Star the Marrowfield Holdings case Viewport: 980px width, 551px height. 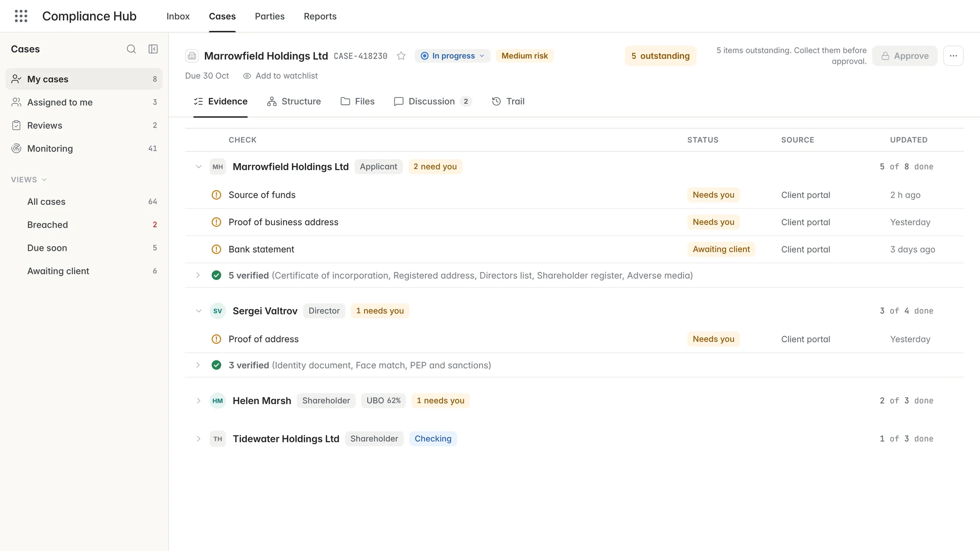tap(401, 56)
